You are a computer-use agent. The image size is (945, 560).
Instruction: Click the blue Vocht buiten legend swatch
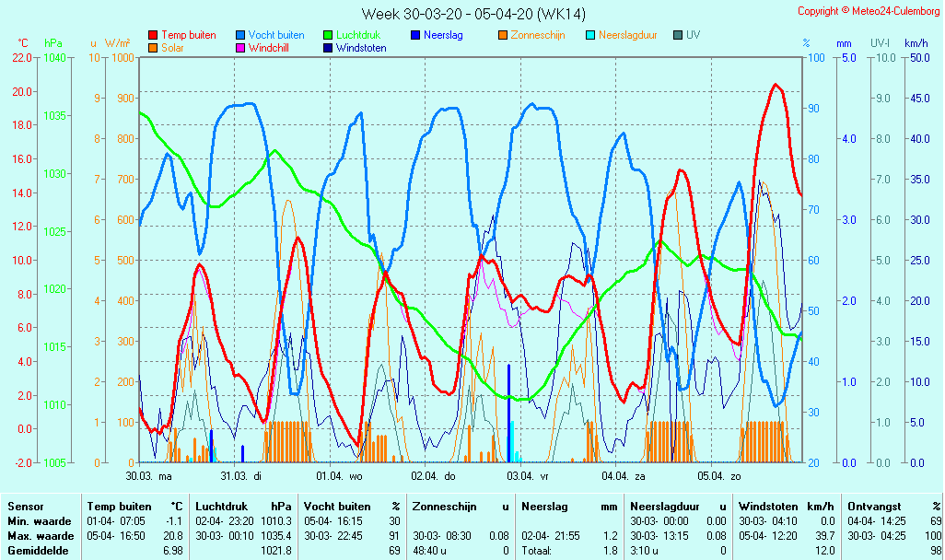click(240, 35)
